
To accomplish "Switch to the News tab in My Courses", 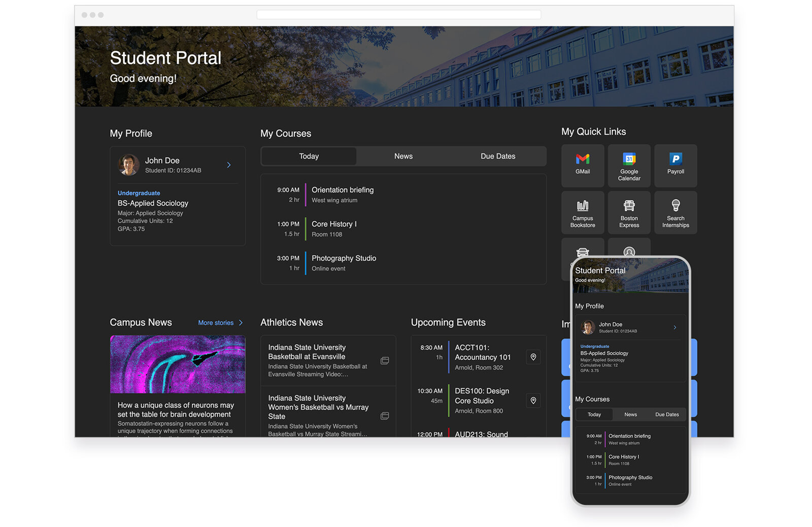I will [403, 156].
